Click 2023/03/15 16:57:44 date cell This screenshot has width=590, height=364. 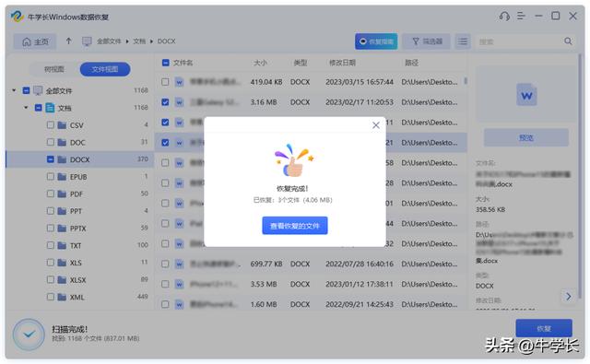(360, 82)
